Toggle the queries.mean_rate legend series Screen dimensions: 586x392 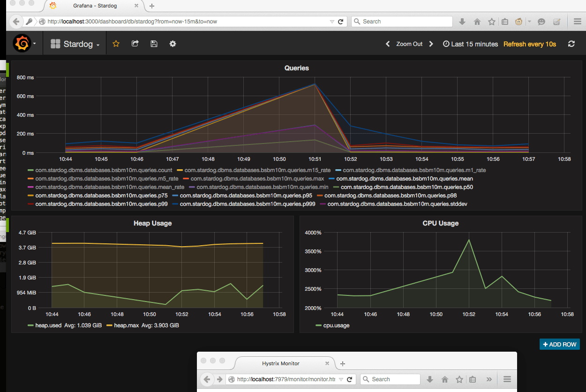(110, 187)
